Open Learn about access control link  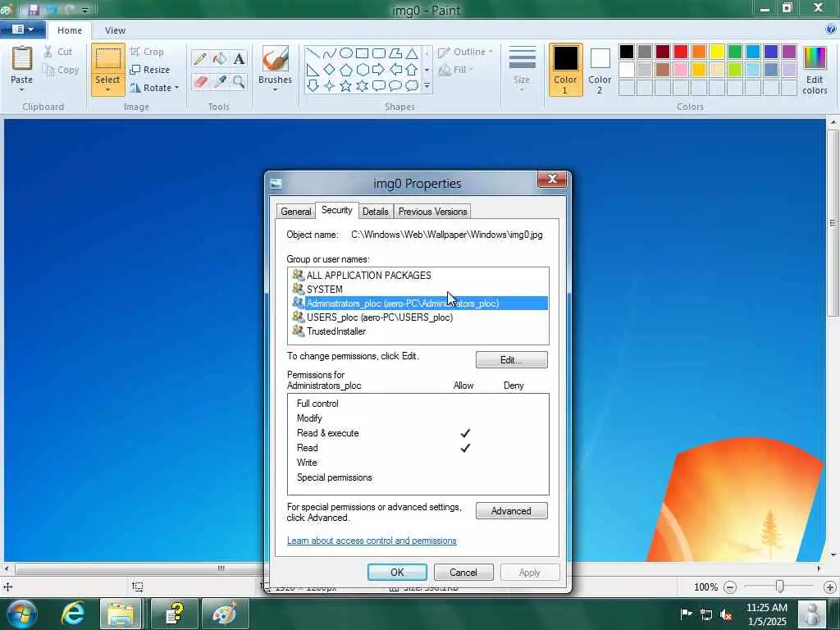pos(372,541)
